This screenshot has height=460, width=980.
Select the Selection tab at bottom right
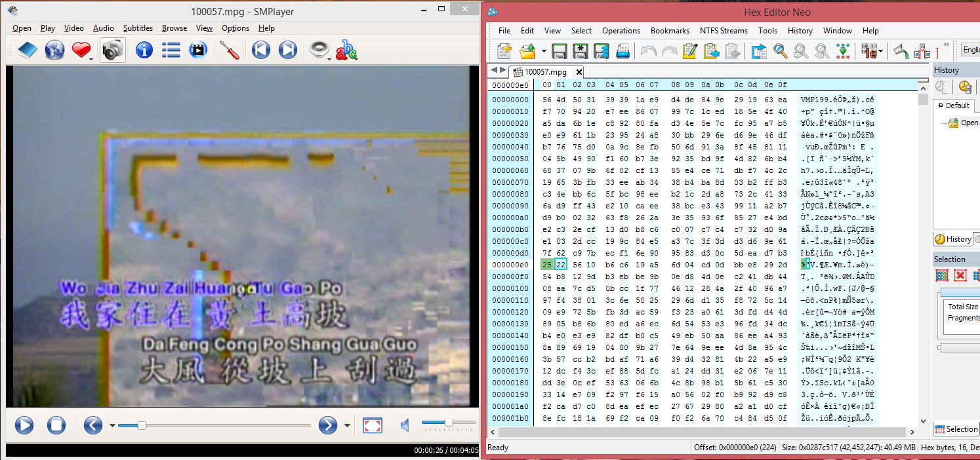(x=956, y=429)
